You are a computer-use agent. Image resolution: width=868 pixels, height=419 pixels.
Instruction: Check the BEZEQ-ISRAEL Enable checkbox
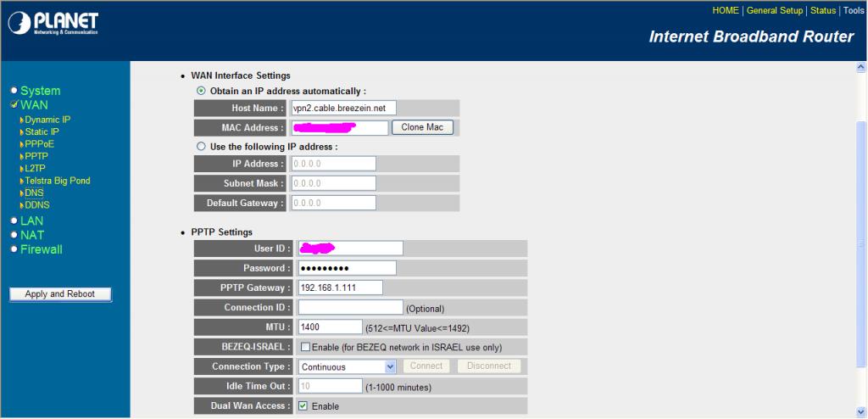(x=305, y=347)
